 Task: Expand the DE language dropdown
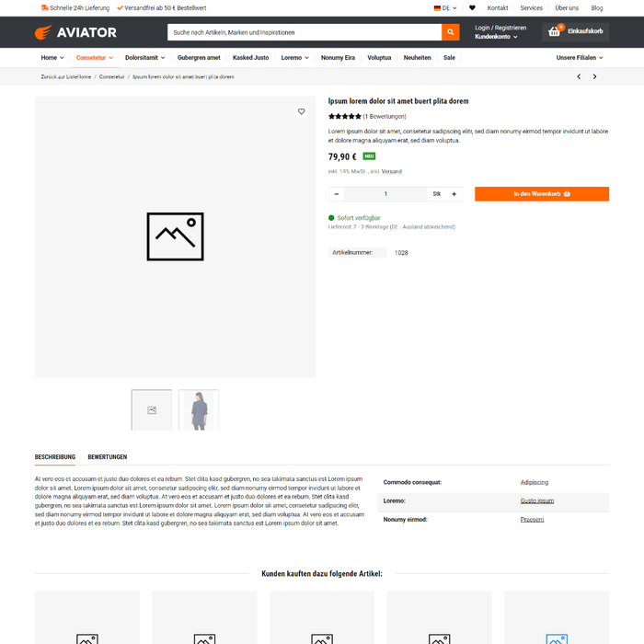point(445,7)
